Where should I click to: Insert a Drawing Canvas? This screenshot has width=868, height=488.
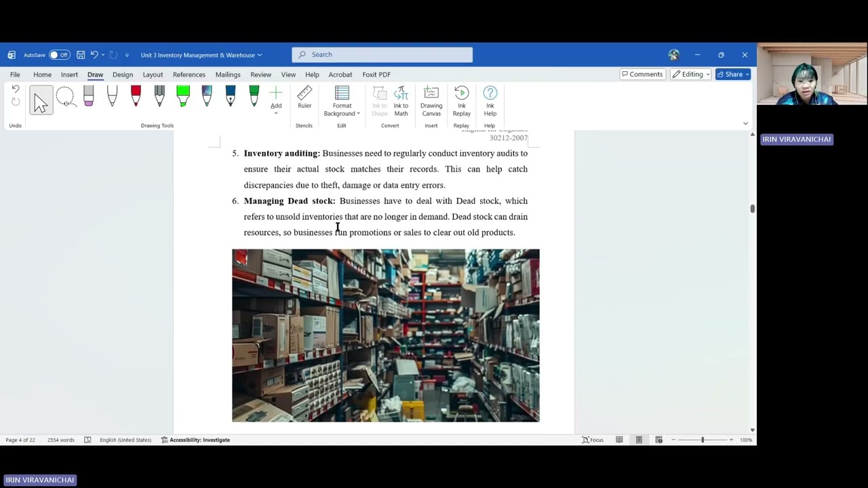[431, 101]
